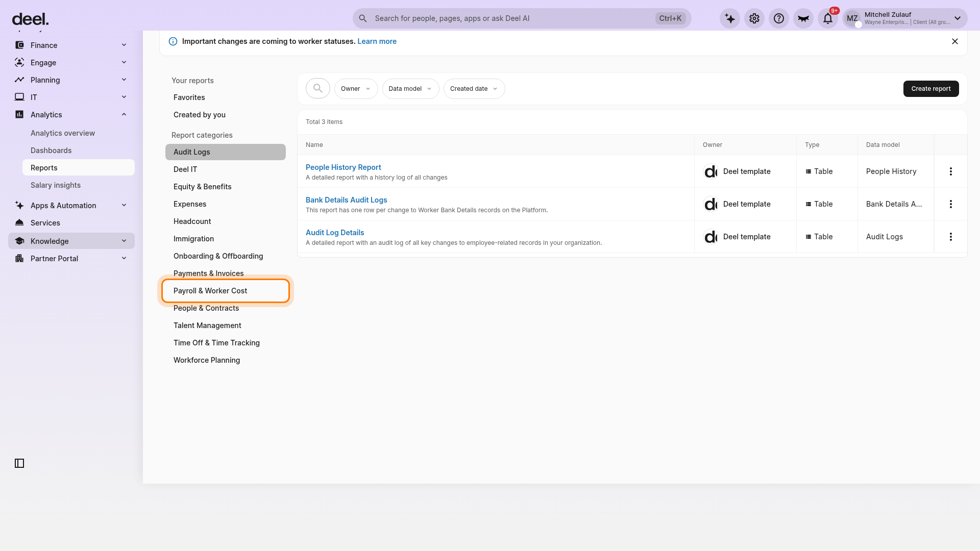Open Deel AI sparkle assistant icon
This screenshot has height=551, width=980.
tap(730, 18)
